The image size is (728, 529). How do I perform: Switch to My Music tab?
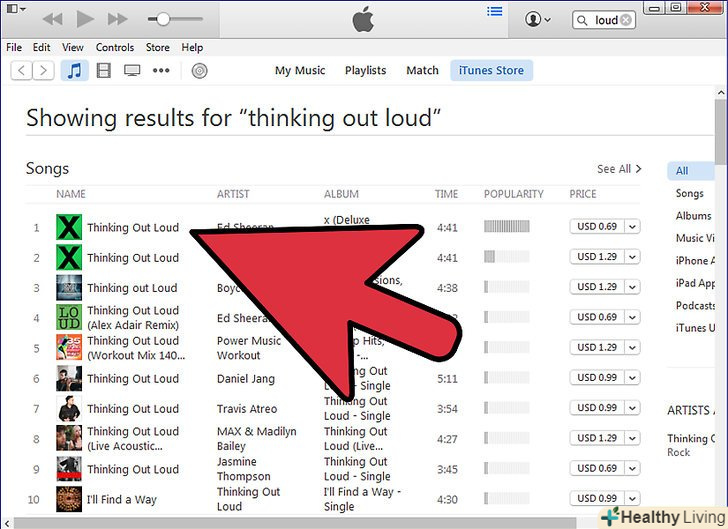[300, 71]
